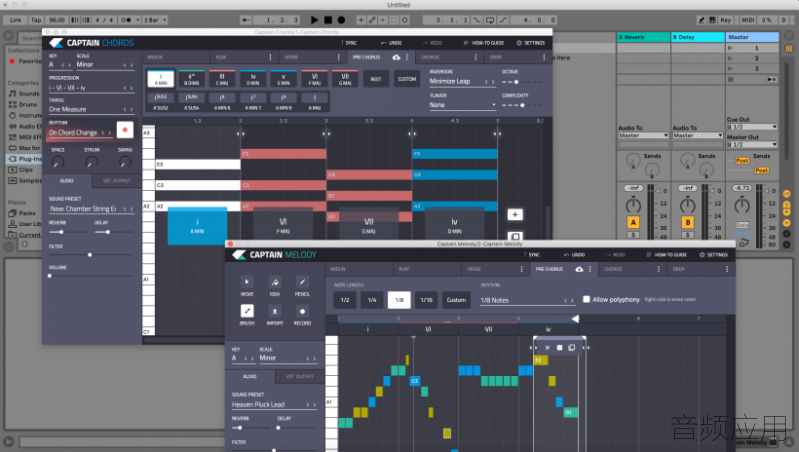Screen dimensions: 799x452
Task: Click the Ableton loop switch icon
Action: coord(490,20)
